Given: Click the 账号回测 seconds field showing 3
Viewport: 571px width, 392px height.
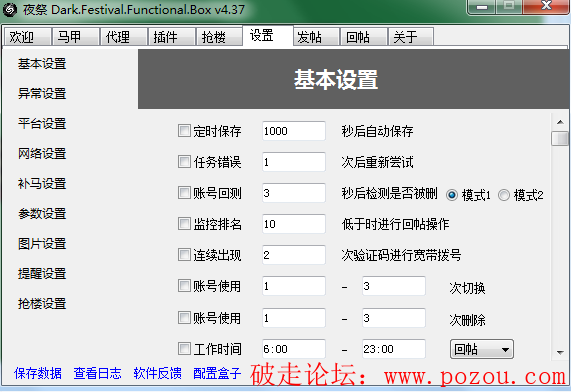Looking at the screenshot, I should pos(294,193).
